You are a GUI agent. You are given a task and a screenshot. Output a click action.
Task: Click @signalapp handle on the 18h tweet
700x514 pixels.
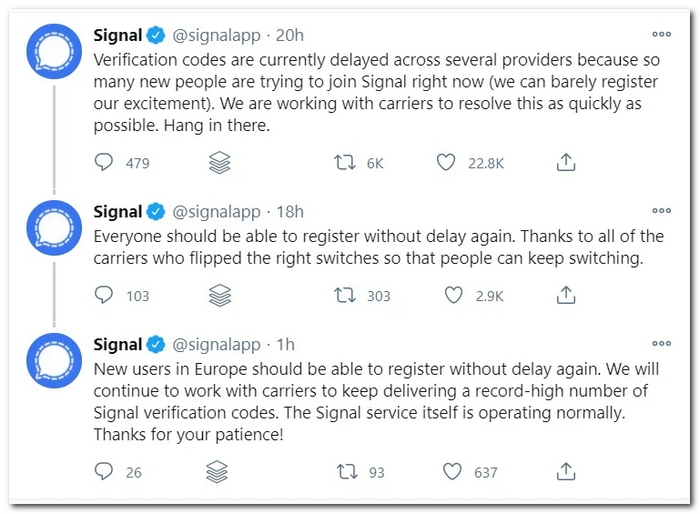tap(217, 212)
